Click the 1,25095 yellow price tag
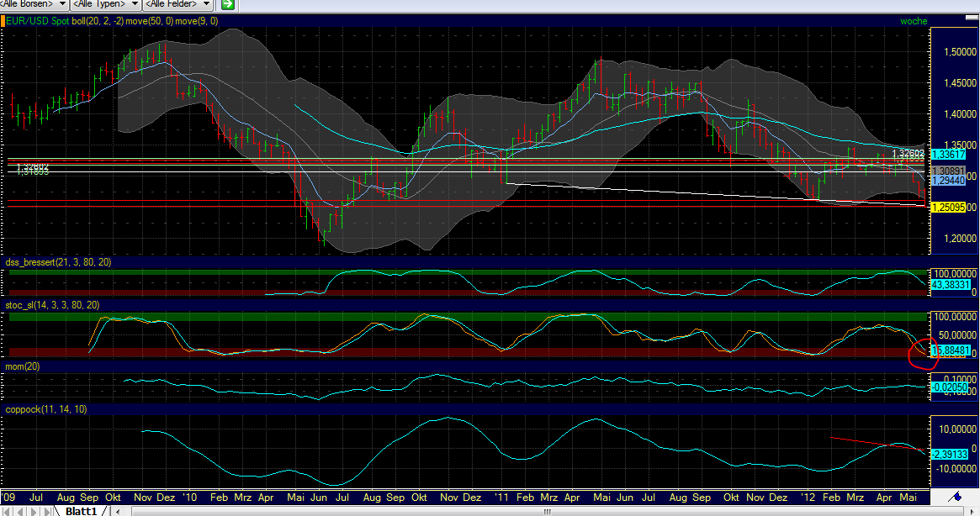This screenshot has width=980, height=516. coord(948,207)
